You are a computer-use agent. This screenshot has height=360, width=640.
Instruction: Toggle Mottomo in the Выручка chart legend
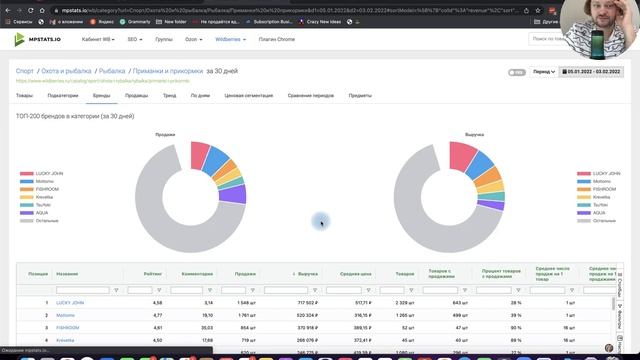pos(593,181)
